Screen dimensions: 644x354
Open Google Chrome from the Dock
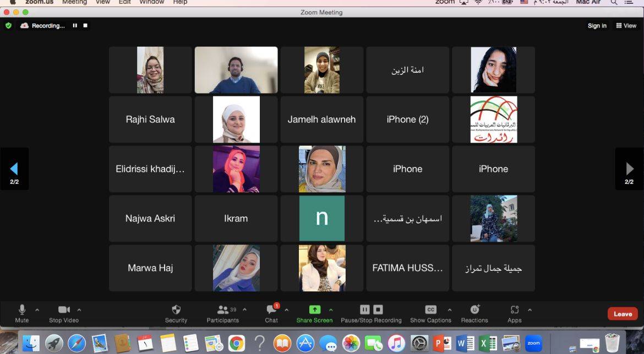click(237, 344)
